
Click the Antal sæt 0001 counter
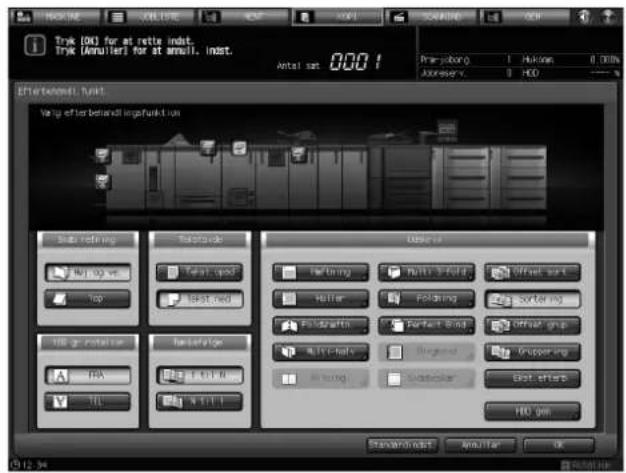click(x=330, y=62)
